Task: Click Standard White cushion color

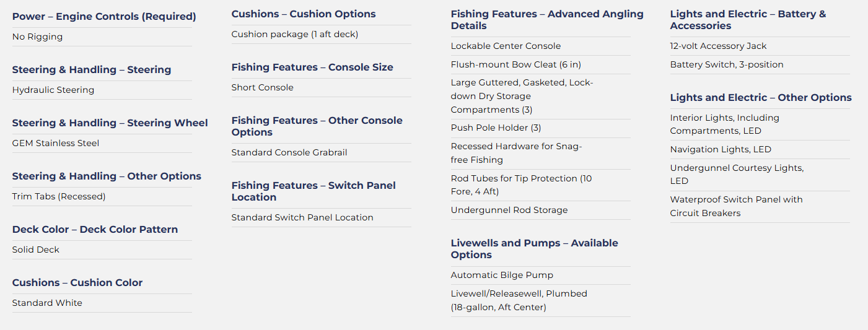Action: pos(47,303)
